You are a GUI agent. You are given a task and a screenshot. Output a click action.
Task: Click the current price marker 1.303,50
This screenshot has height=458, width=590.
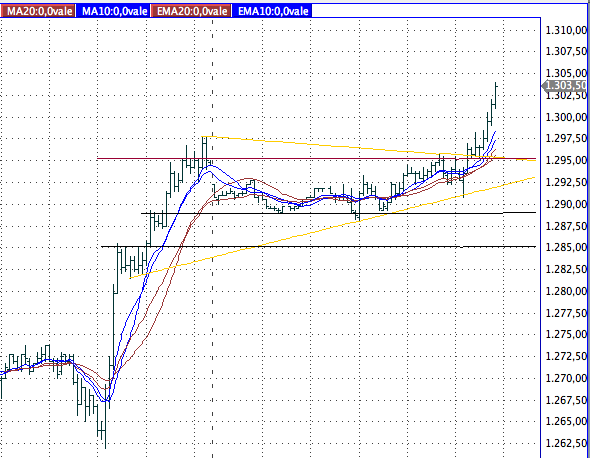point(564,86)
